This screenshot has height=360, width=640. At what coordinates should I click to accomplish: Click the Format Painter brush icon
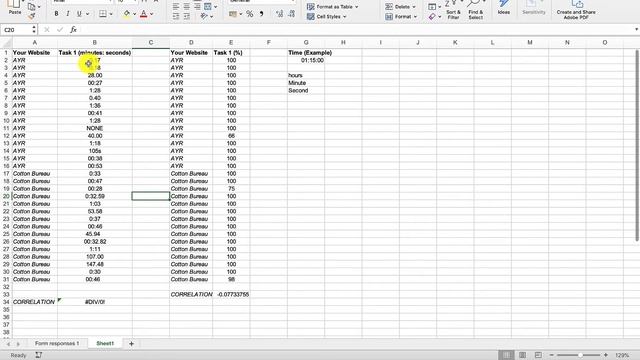tap(32, 16)
